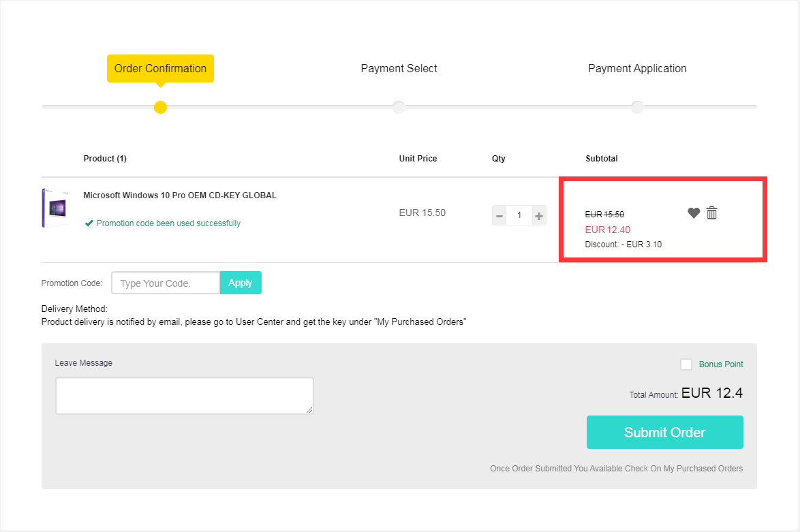Add product to wishlist with heart icon

click(694, 213)
